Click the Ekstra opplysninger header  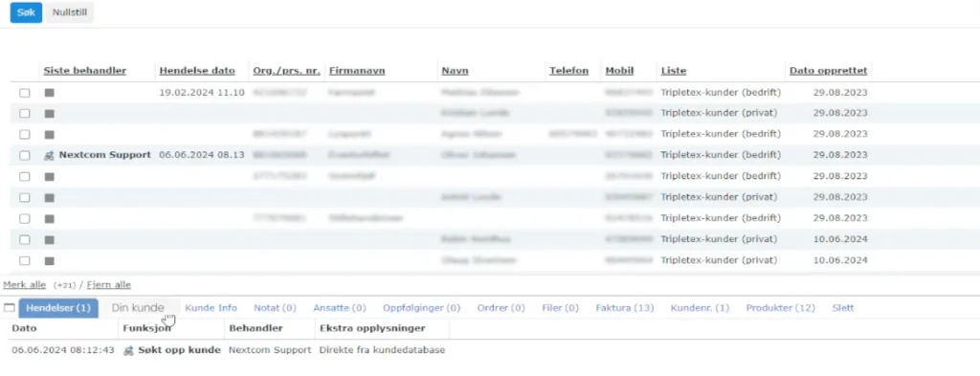372,328
